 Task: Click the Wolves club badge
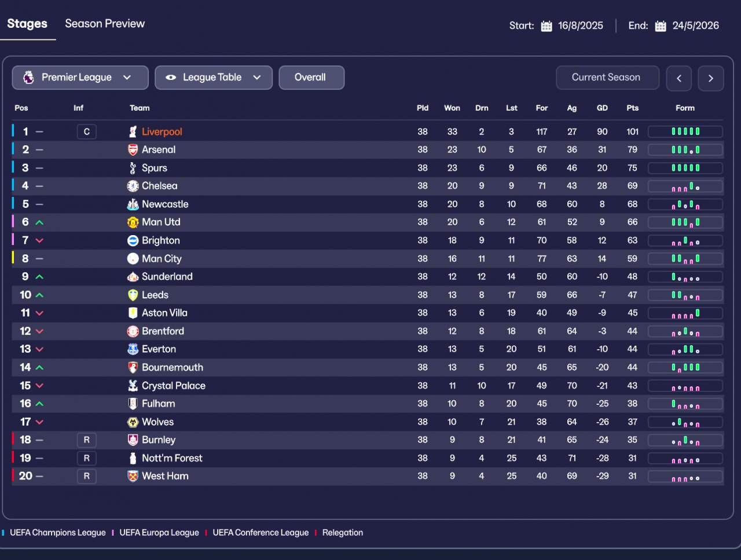tap(133, 422)
